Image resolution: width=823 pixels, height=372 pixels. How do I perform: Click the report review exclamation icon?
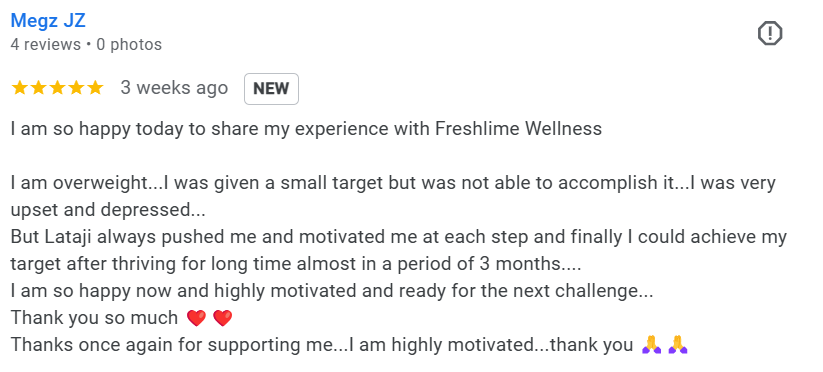tap(770, 34)
